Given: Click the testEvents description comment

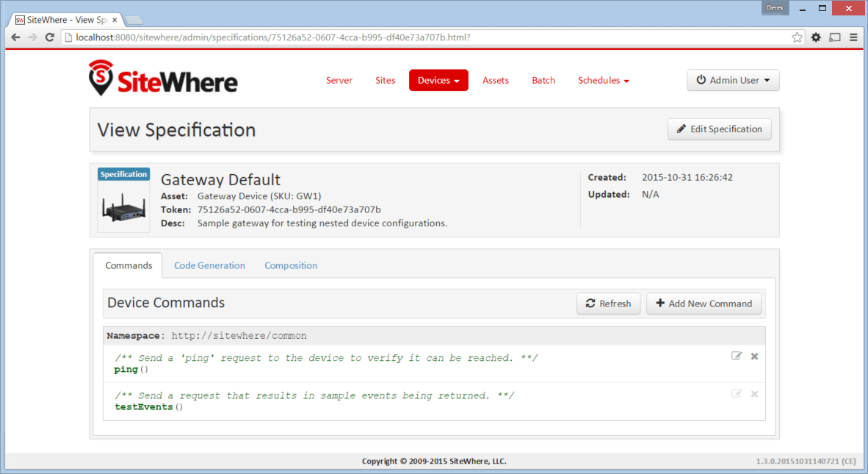Looking at the screenshot, I should (x=314, y=395).
